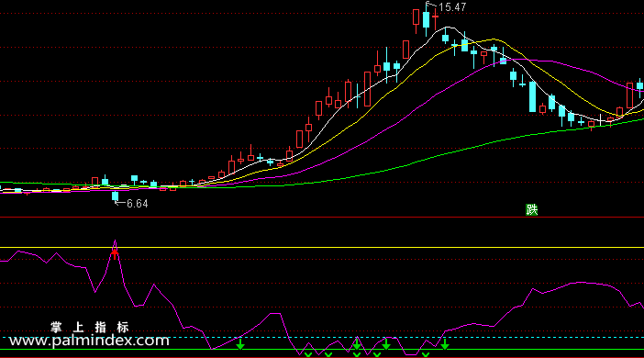Select the cyan candle at the 6.64 low

(x=115, y=196)
